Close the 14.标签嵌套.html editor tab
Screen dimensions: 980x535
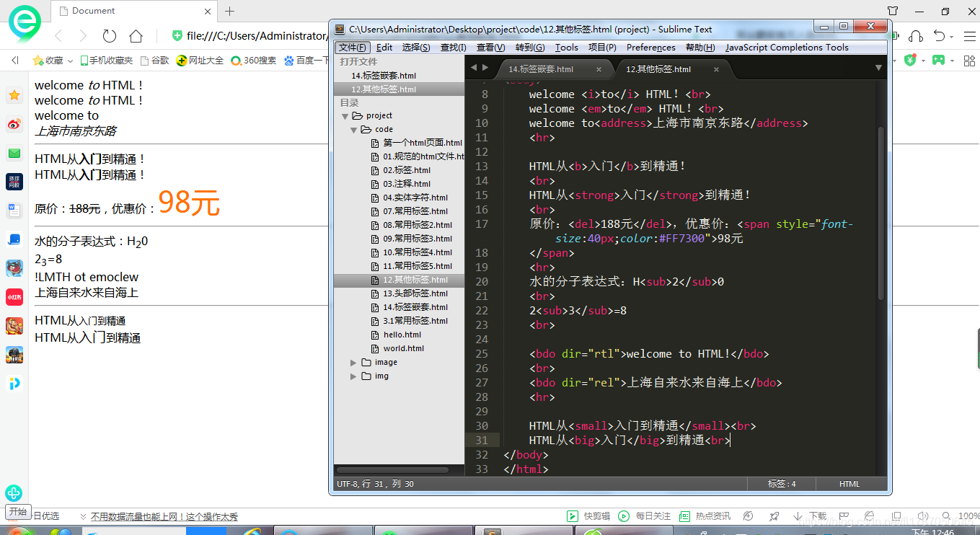click(599, 70)
